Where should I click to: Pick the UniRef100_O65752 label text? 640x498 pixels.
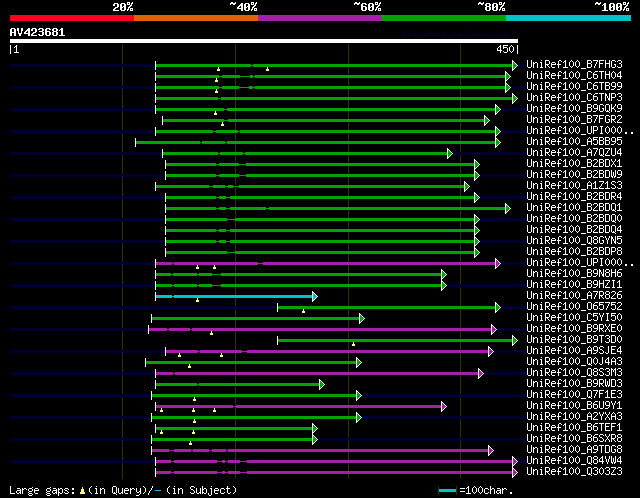pos(574,307)
